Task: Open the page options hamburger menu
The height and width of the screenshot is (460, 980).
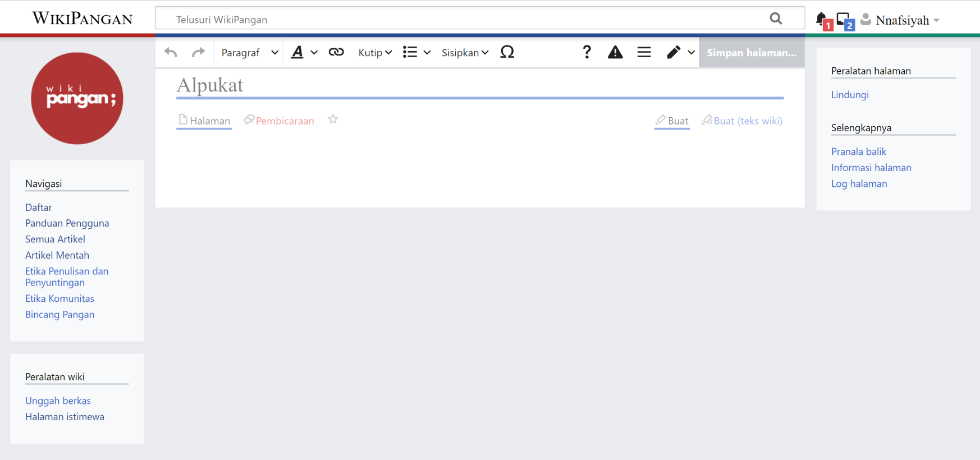Action: coord(644,52)
